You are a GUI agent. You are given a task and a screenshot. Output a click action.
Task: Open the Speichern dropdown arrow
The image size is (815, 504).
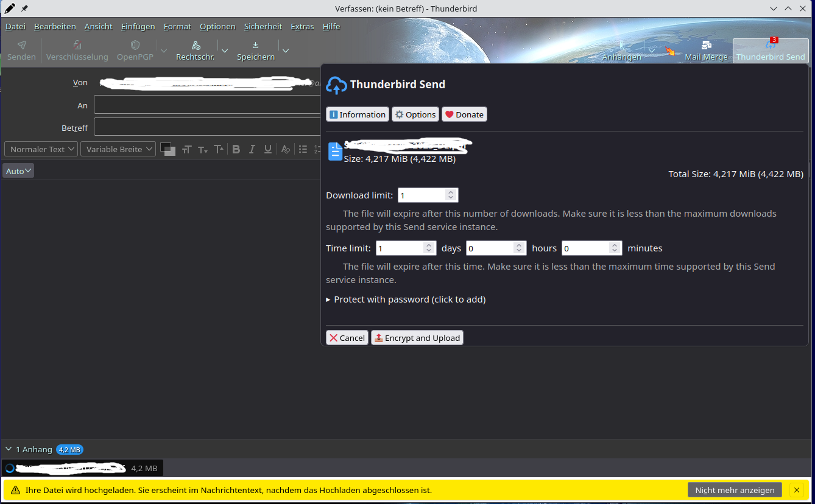(x=285, y=51)
